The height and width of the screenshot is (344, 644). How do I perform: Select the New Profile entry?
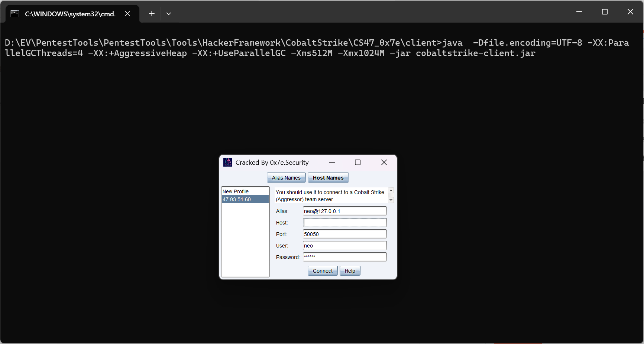236,191
